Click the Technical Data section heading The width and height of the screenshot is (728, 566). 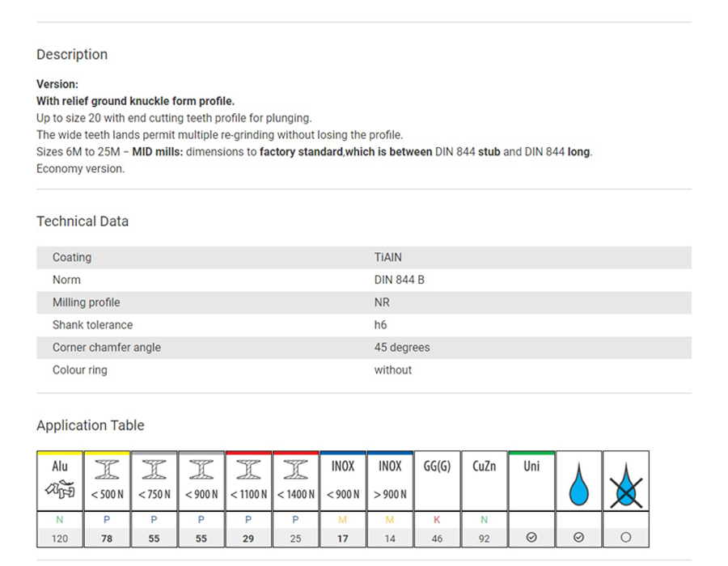click(x=83, y=222)
